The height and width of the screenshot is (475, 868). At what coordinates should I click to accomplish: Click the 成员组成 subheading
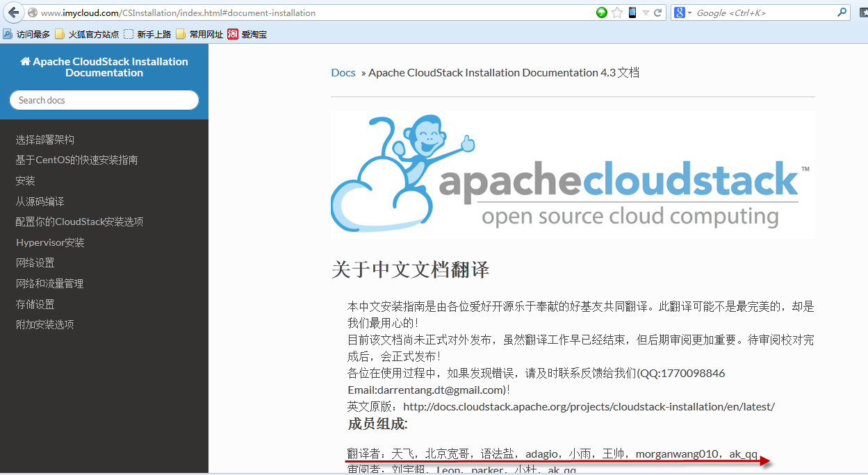377,424
